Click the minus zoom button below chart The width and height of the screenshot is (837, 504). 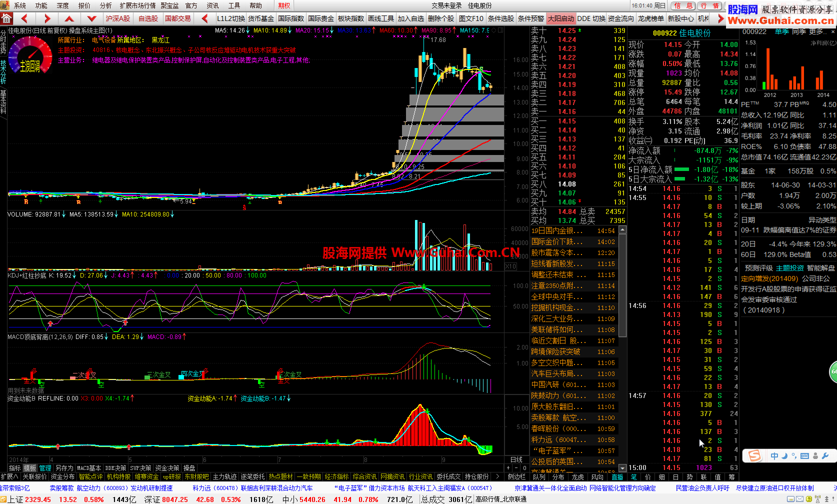click(517, 468)
